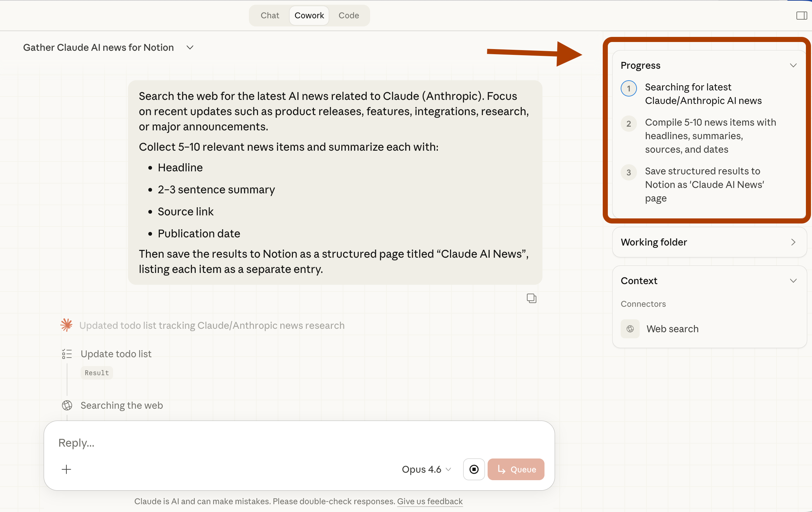Expand the Working folder section
Screen dimensions: 812x512
pyautogui.click(x=793, y=242)
